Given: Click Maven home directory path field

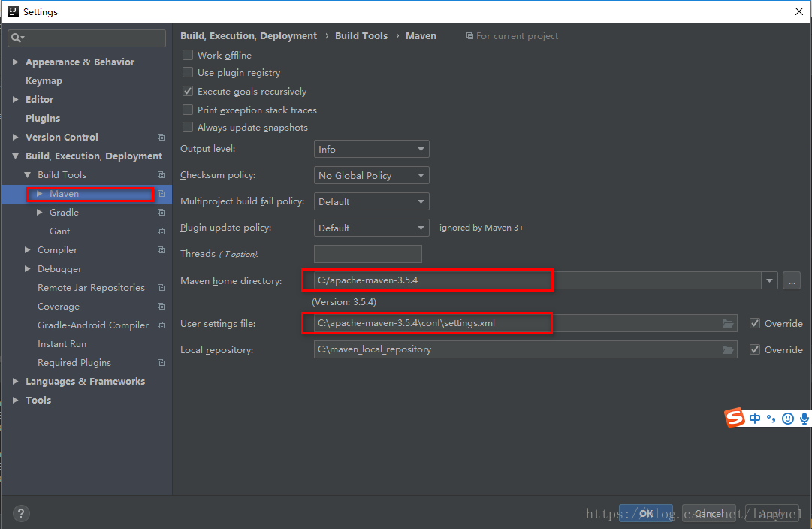Looking at the screenshot, I should point(538,281).
